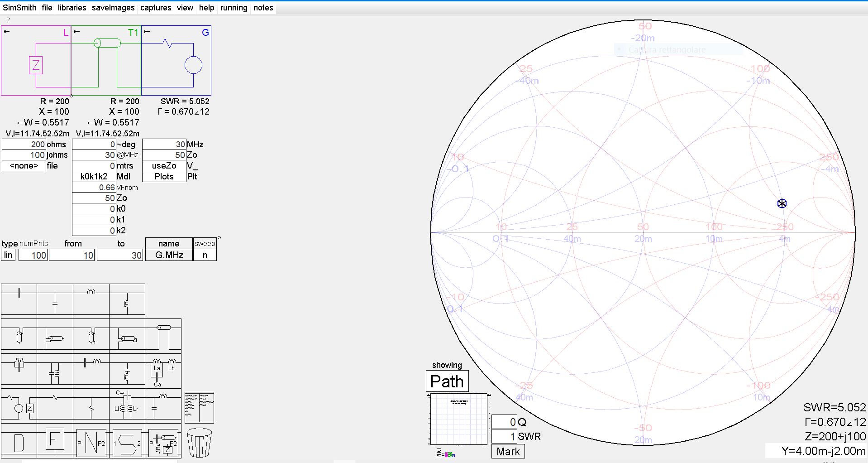Screen dimensions: 868x463
Task: Open the notes menu
Action: click(x=263, y=8)
